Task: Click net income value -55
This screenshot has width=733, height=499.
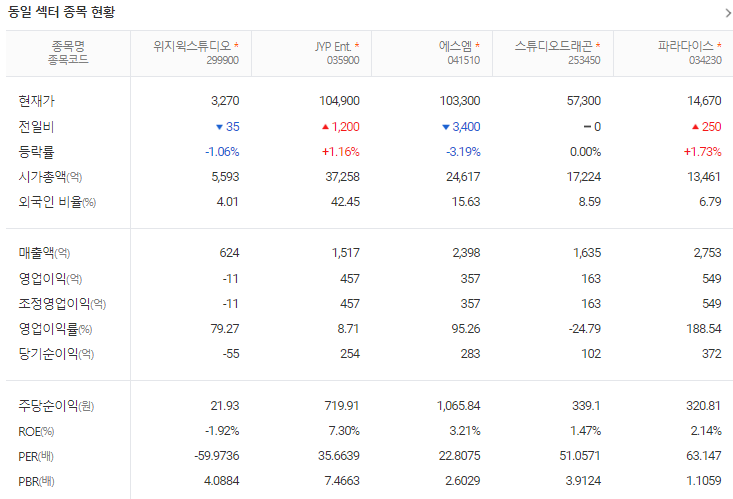Action: (231, 354)
